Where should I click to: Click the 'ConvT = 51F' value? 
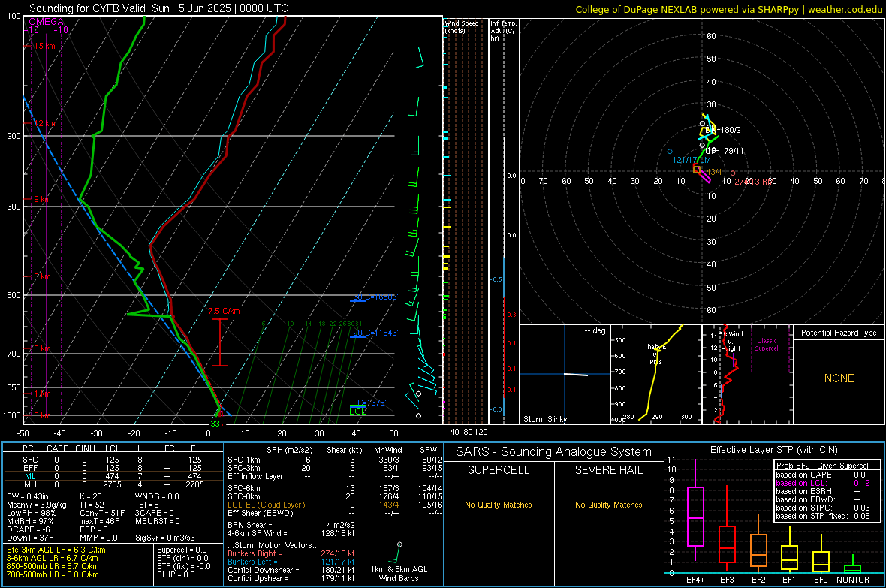(101, 513)
